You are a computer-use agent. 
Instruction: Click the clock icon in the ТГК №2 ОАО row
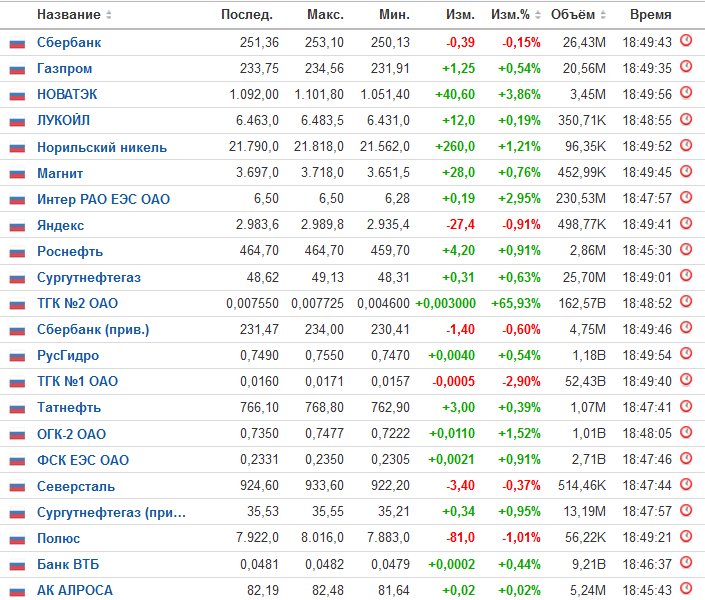coord(686,301)
